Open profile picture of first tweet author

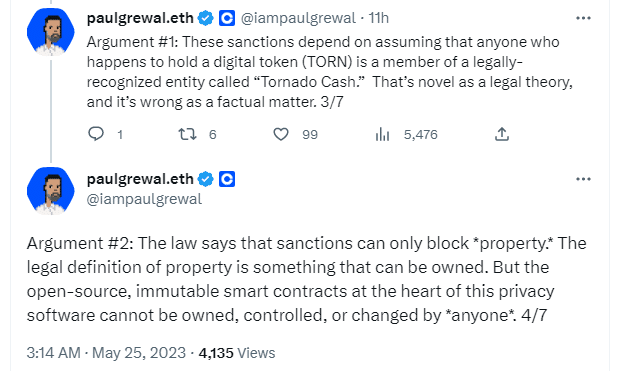point(51,32)
